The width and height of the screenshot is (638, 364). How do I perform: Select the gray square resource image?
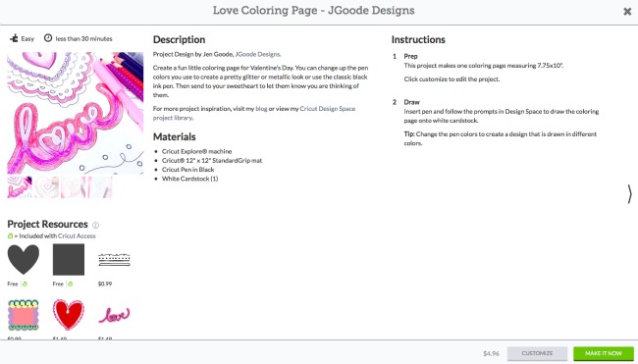click(x=69, y=259)
